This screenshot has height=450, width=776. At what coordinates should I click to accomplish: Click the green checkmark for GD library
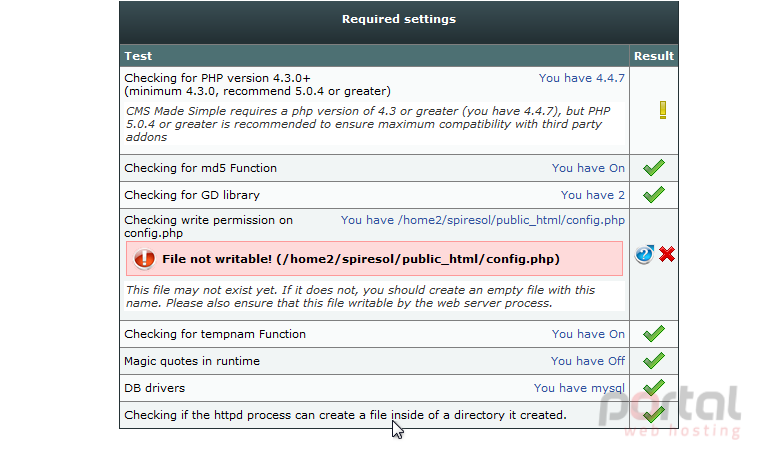(x=654, y=195)
